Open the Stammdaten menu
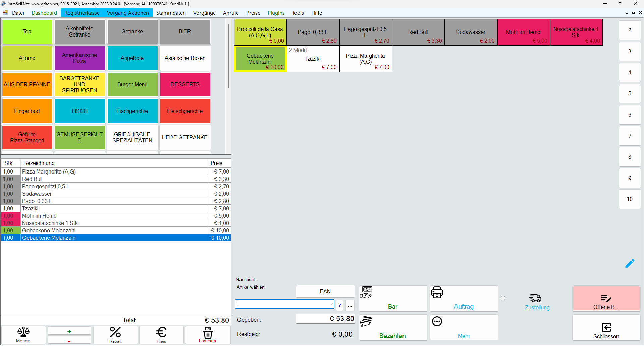 point(171,13)
